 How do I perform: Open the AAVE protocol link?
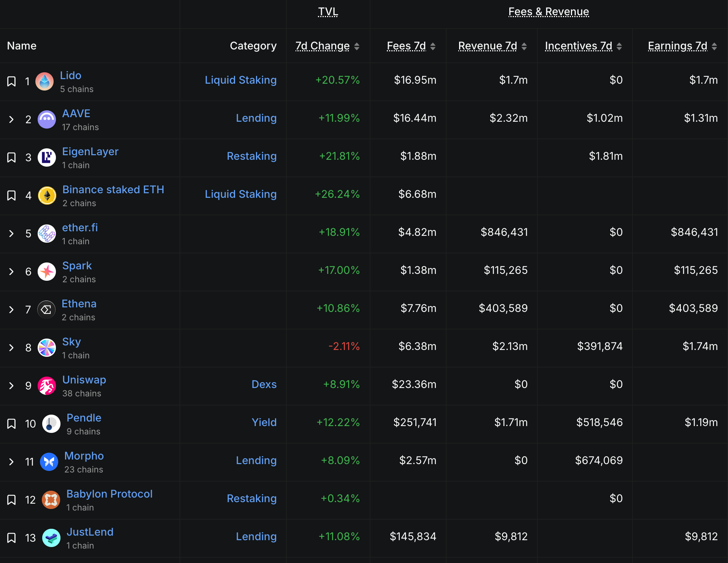point(76,113)
